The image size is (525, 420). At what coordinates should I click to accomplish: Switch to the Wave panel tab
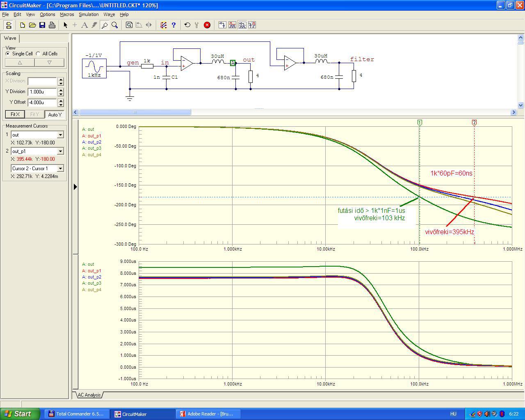[x=10, y=38]
